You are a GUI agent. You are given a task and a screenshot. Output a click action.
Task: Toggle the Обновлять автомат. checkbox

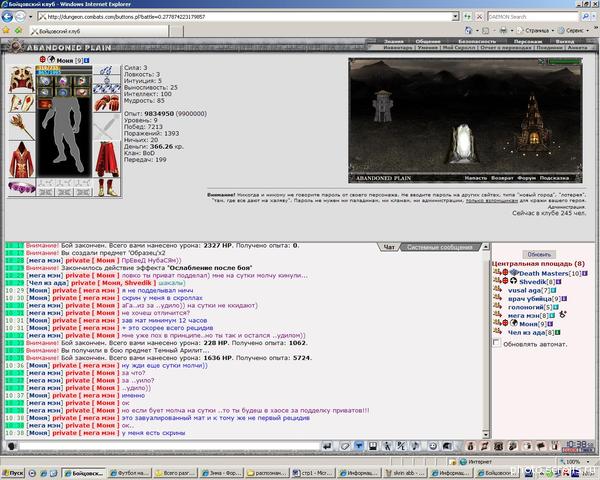click(496, 343)
